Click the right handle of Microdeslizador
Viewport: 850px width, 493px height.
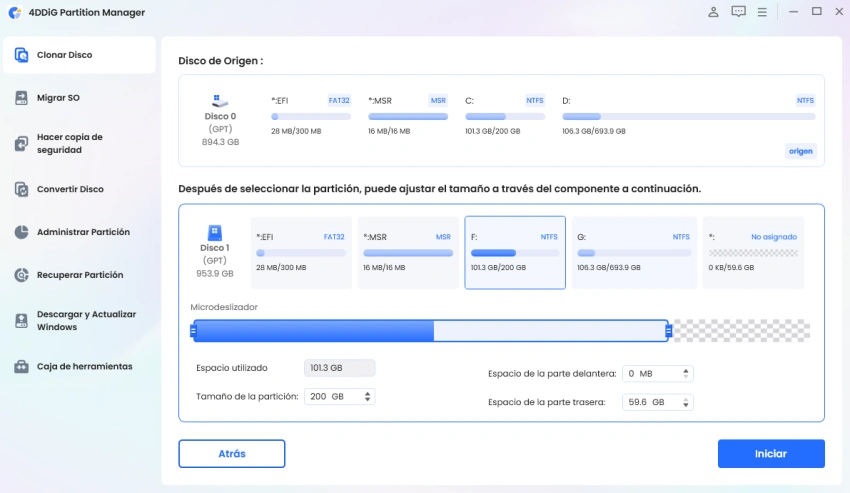pyautogui.click(x=668, y=331)
